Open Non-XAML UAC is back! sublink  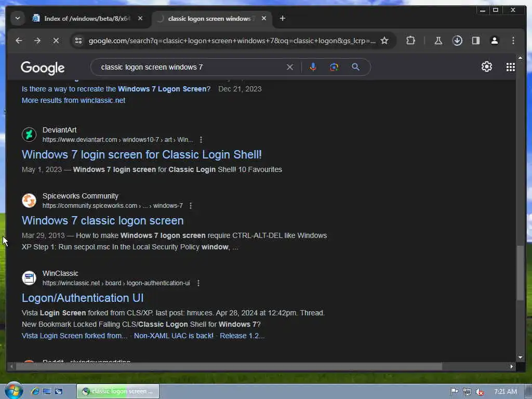[x=174, y=336]
